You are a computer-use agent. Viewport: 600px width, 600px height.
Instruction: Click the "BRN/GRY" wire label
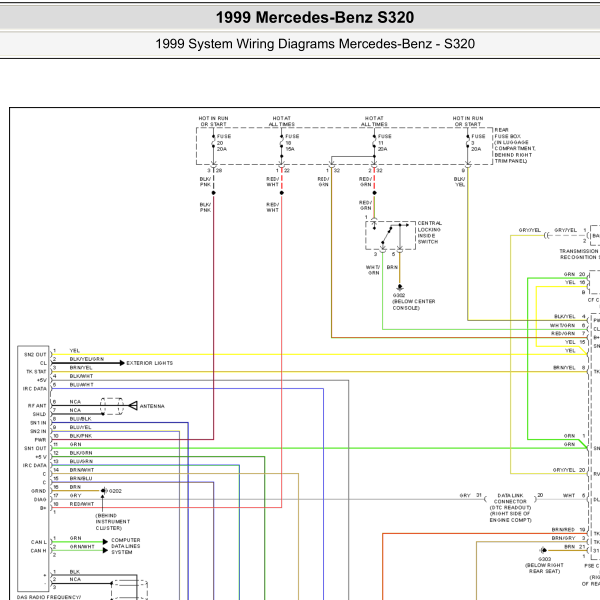point(563,538)
